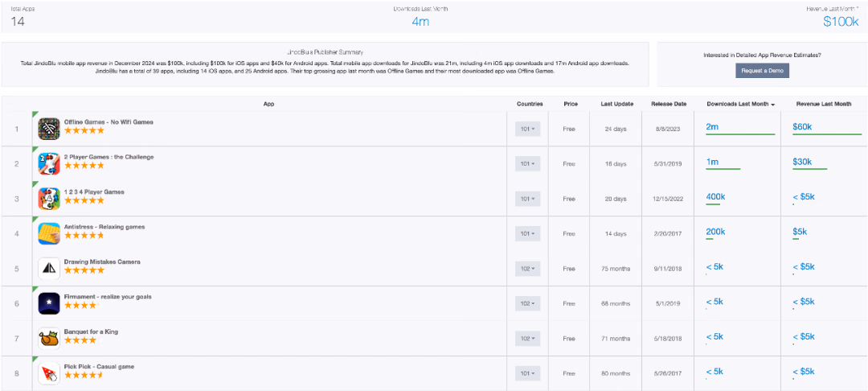This screenshot has width=868, height=391.
Task: Sort by the App column header
Action: pos(268,104)
